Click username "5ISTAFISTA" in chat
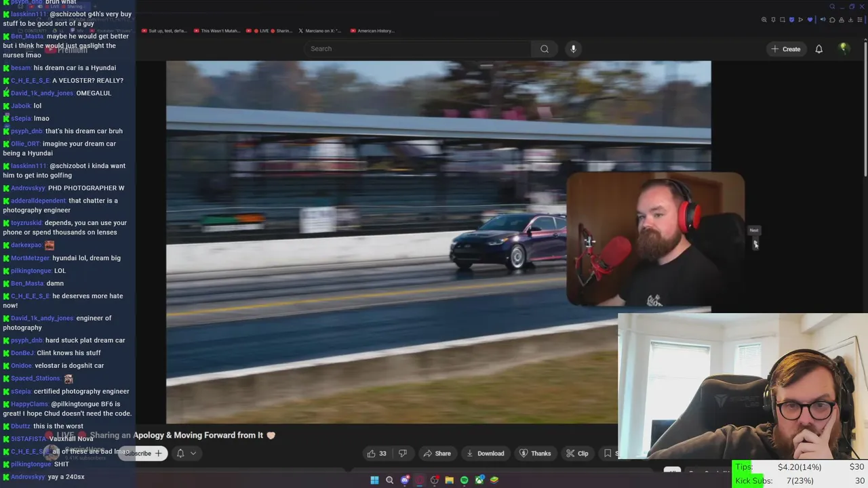Screen dimensions: 868x488 click(28, 439)
